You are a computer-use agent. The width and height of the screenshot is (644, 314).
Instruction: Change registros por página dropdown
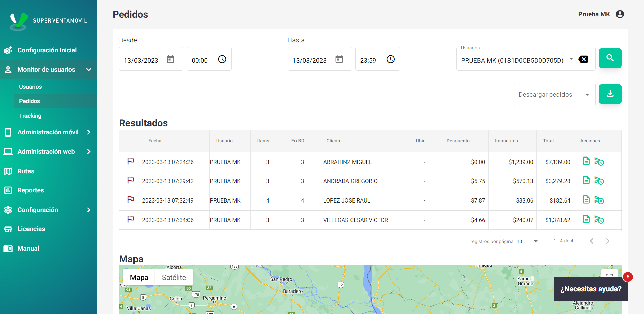(x=528, y=241)
